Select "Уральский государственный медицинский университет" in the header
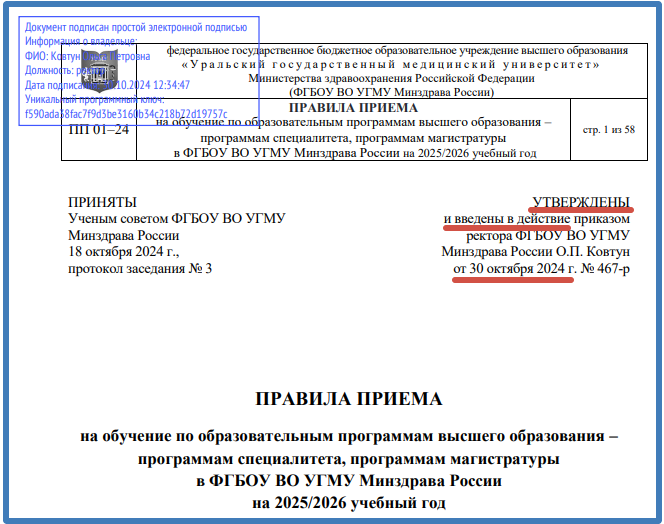Image resolution: width=664 pixels, height=524 pixels. pos(390,64)
